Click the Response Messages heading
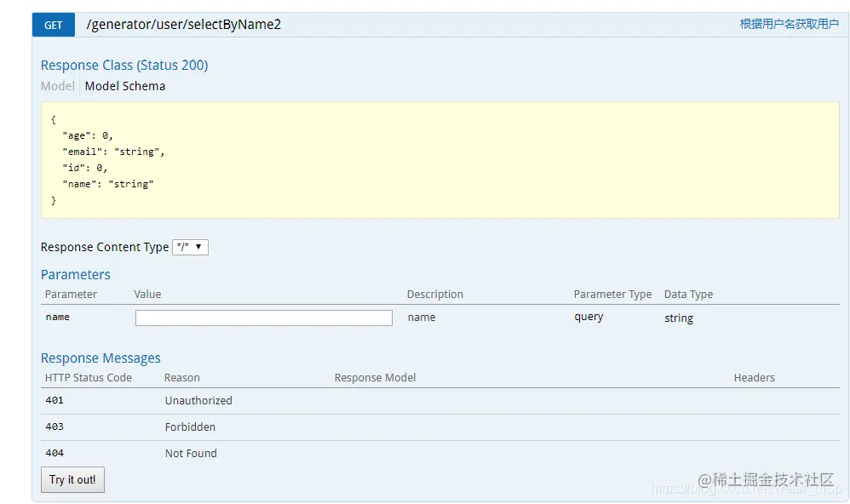Viewport: 850px width, 504px height. coord(101,358)
